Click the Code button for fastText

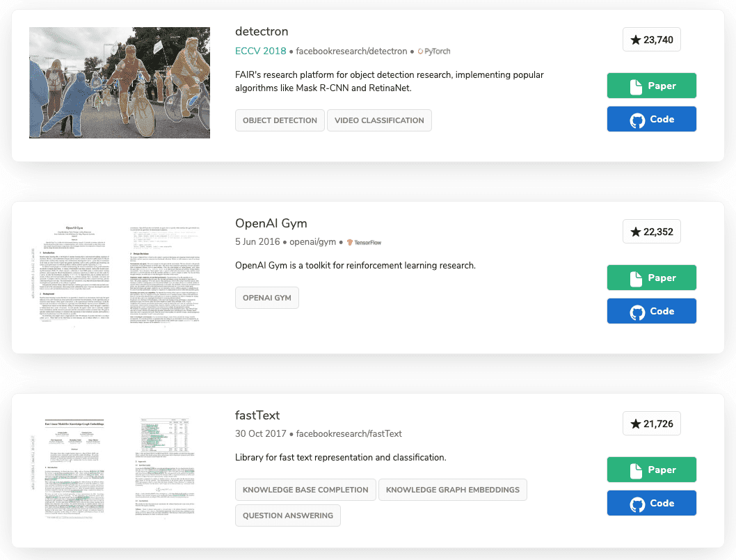pos(651,502)
